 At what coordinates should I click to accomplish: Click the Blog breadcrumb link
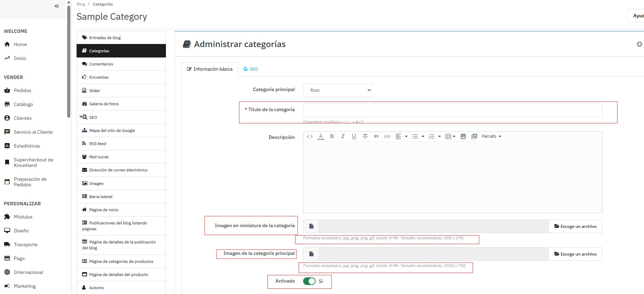coord(81,4)
